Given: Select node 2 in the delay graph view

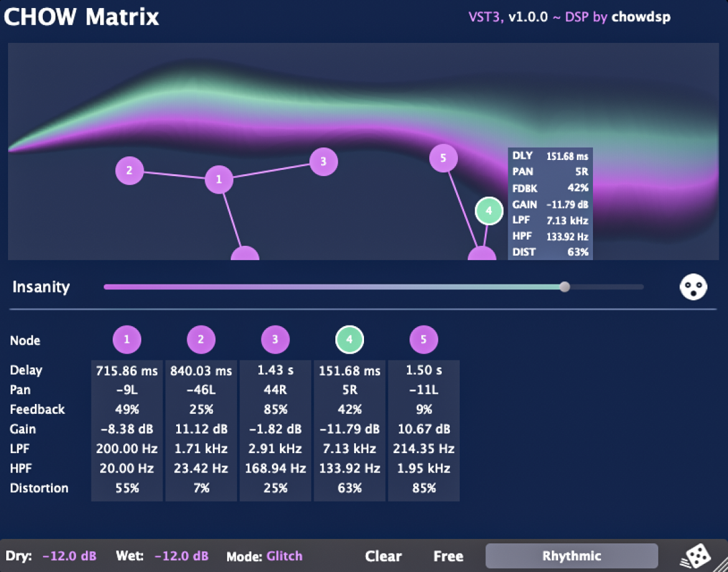Looking at the screenshot, I should (129, 171).
